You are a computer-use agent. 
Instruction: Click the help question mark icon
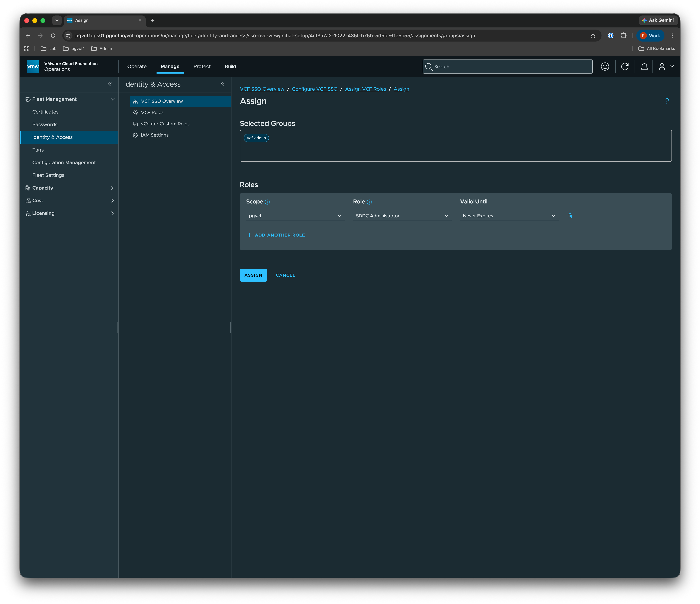pyautogui.click(x=667, y=101)
